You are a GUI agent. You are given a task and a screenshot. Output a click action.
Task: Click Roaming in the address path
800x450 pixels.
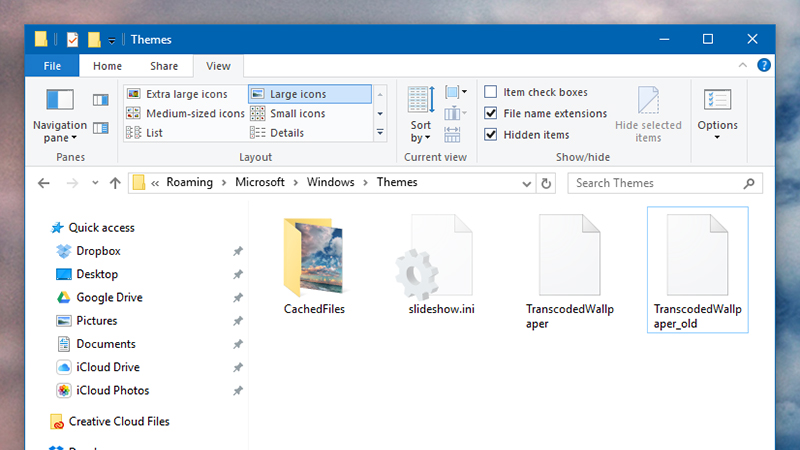[x=189, y=182]
